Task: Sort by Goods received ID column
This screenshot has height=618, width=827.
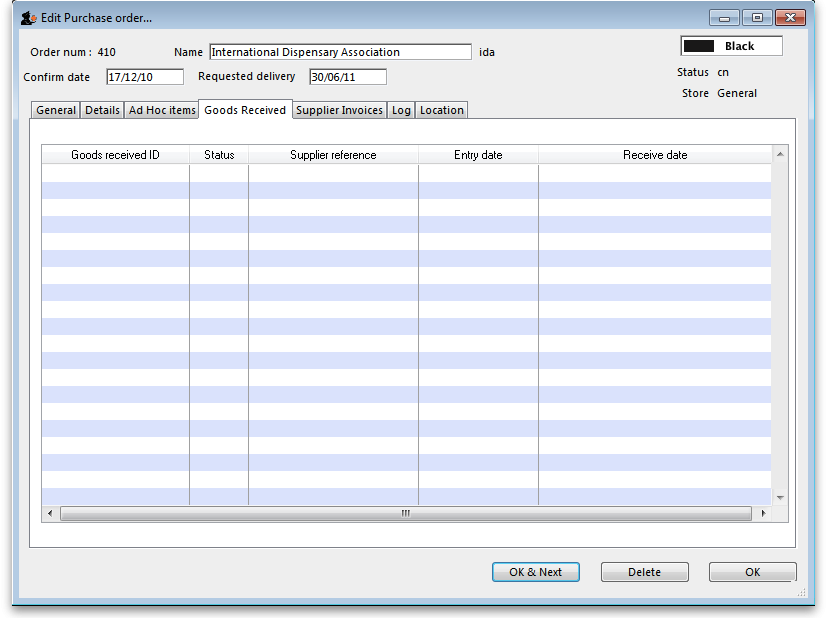Action: click(115, 155)
